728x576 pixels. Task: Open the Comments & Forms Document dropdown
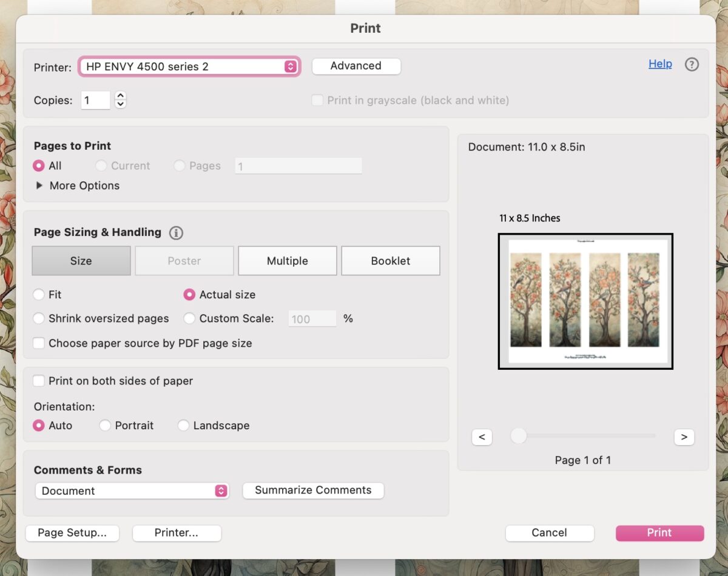tap(132, 491)
